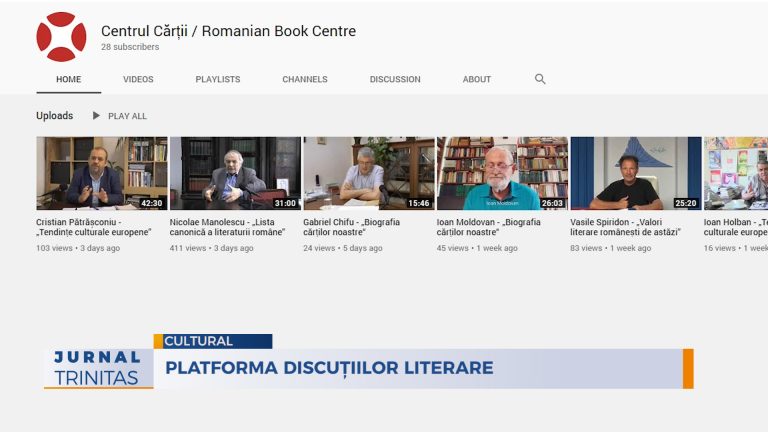768x432 pixels.
Task: Open the About tab
Action: pyautogui.click(x=477, y=79)
